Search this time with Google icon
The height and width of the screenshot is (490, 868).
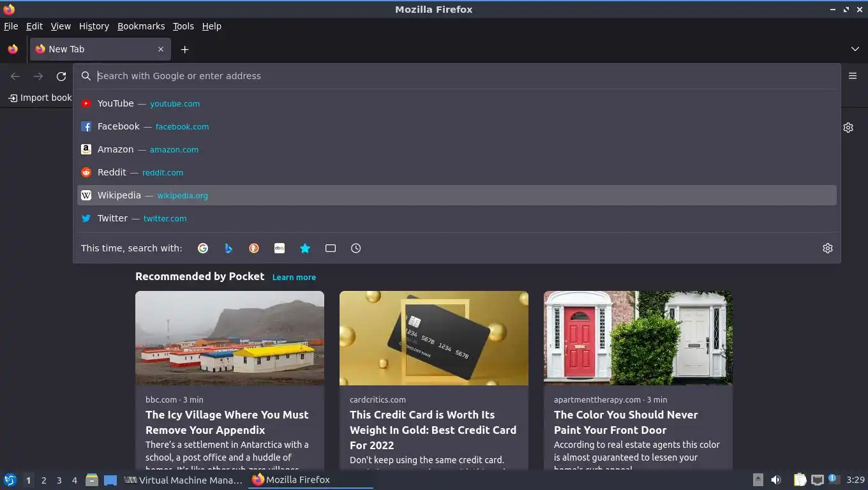tap(203, 248)
